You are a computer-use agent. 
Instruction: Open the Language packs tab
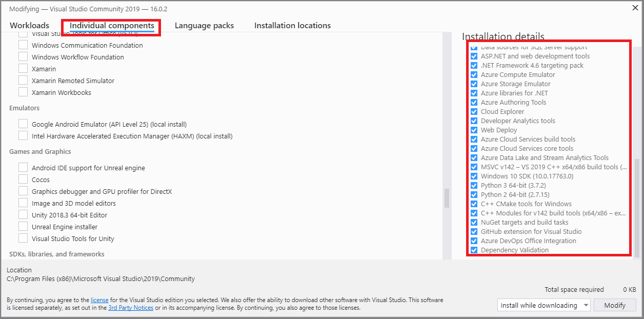[x=204, y=26]
